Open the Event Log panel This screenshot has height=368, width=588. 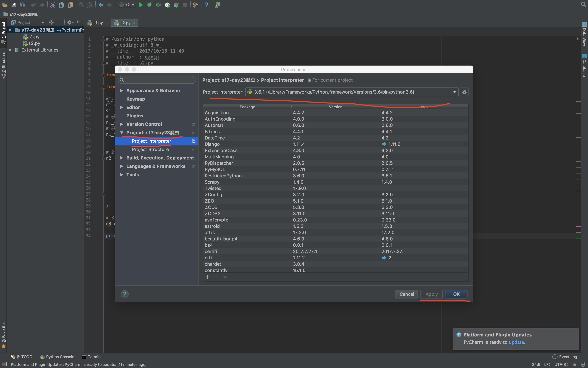click(x=565, y=357)
